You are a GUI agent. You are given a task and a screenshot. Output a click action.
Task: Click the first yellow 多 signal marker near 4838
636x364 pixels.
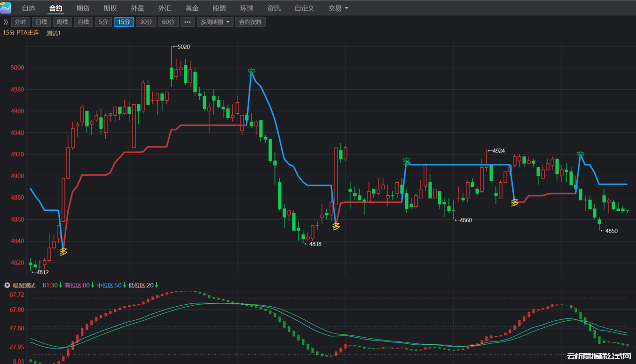point(336,226)
